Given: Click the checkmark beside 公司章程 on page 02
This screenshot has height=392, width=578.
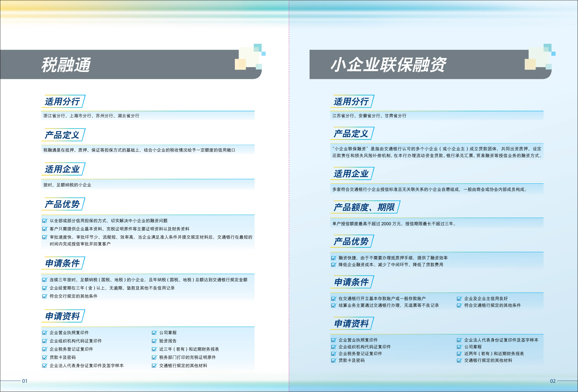Looking at the screenshot, I should 459,347.
